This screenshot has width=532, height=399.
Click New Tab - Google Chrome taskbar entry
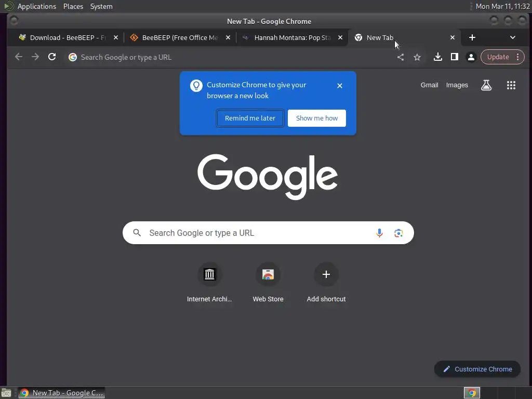(x=61, y=393)
